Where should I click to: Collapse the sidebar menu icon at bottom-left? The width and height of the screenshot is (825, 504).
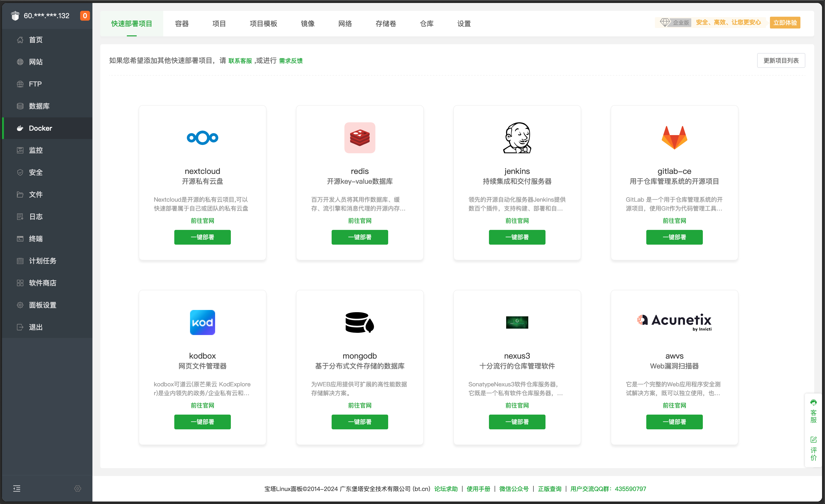(x=17, y=489)
